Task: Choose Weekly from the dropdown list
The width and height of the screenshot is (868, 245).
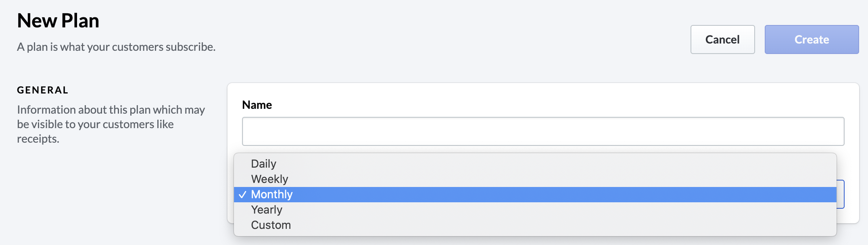Action: (x=269, y=179)
